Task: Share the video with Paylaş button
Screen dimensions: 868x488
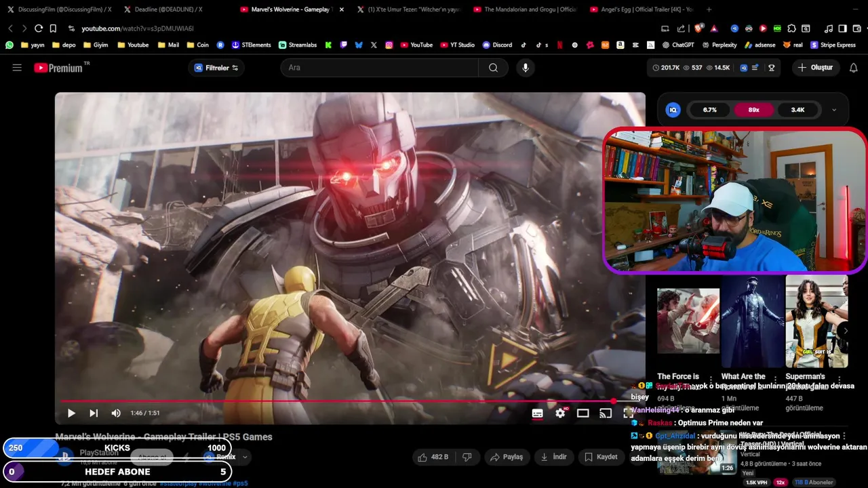Action: click(507, 457)
